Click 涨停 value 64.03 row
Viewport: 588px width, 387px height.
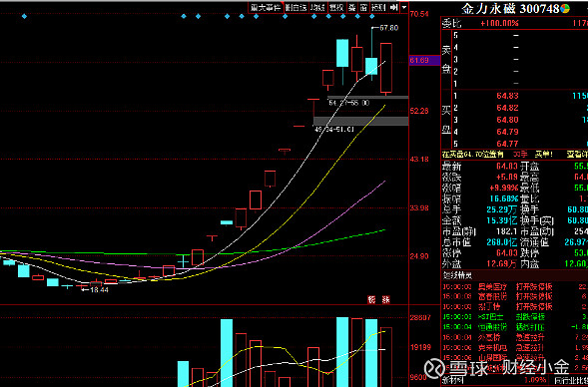click(480, 253)
